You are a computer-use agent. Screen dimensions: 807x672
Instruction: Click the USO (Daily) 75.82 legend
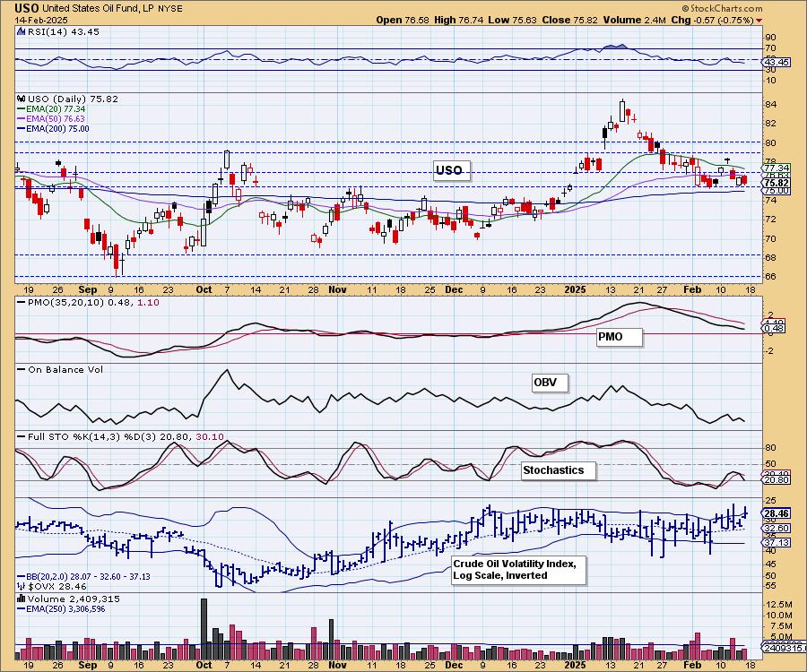click(x=73, y=99)
